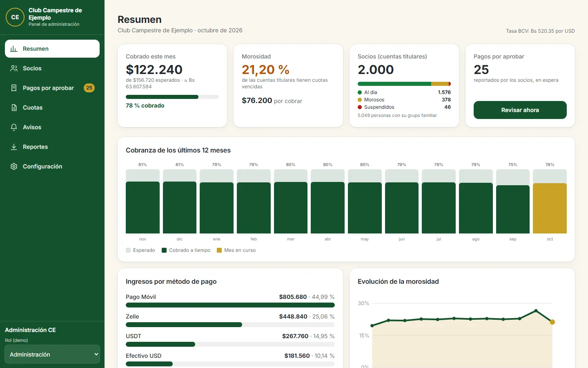Click the Avisos bell icon
The width and height of the screenshot is (588, 368).
[x=14, y=127]
